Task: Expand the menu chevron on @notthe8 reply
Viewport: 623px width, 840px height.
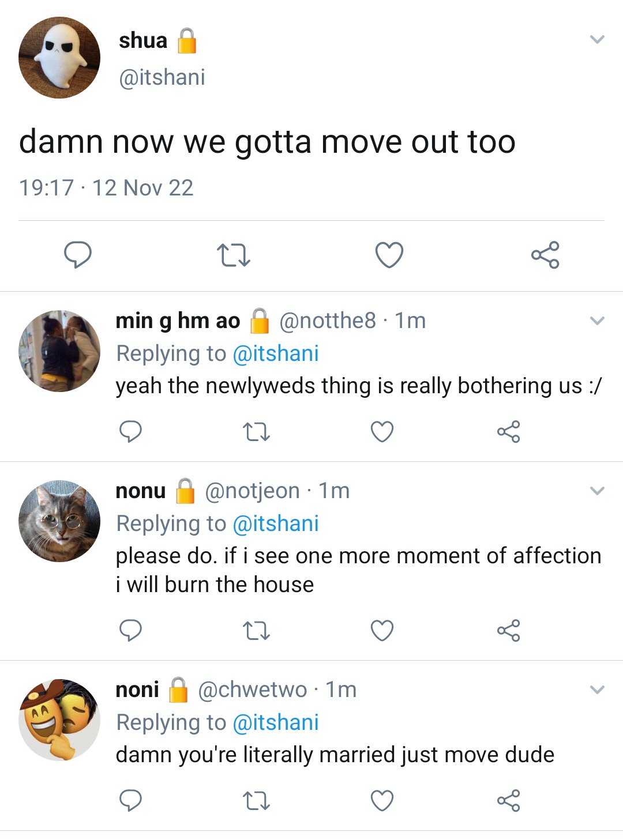Action: [x=598, y=321]
